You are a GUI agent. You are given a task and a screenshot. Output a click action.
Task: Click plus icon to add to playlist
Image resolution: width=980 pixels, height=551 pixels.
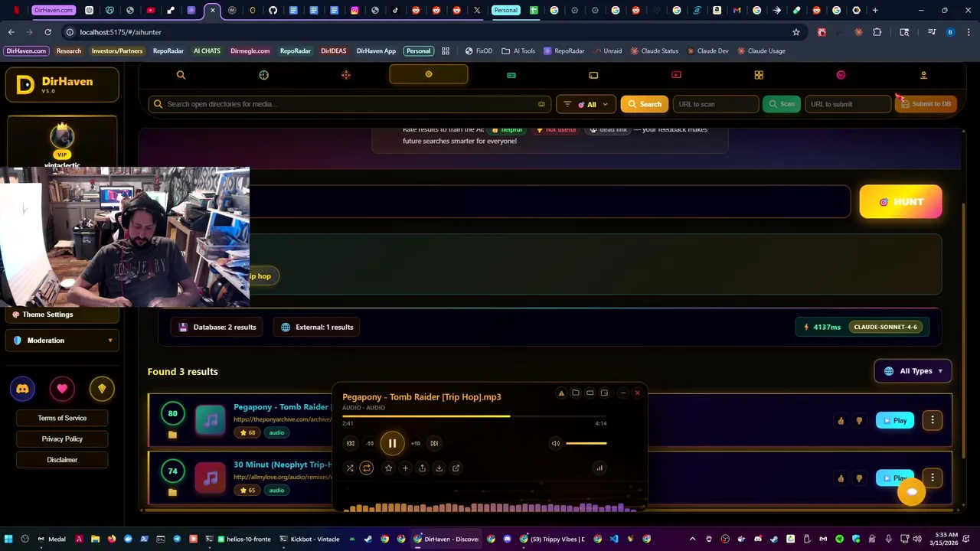click(x=405, y=468)
